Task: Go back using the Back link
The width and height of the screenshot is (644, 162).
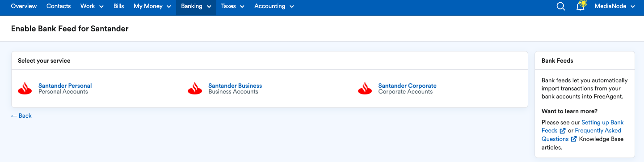Action: pyautogui.click(x=21, y=115)
